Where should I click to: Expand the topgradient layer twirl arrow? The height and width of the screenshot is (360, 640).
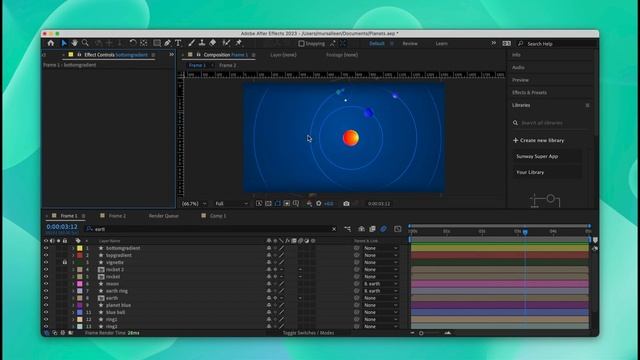(x=73, y=256)
